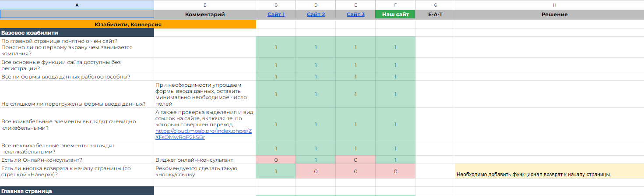The height and width of the screenshot is (196, 644).
Task: Select Сайт 3 value in 'формы работоспособны' row
Action: click(355, 77)
